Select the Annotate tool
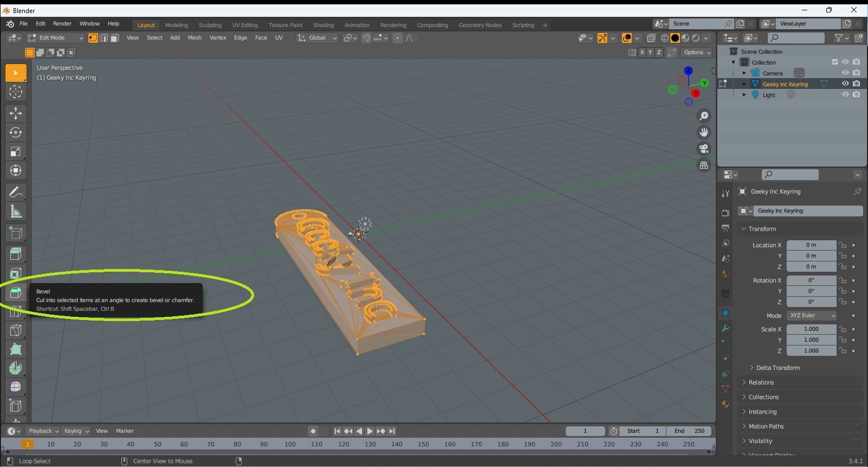The width and height of the screenshot is (868, 467). [16, 192]
